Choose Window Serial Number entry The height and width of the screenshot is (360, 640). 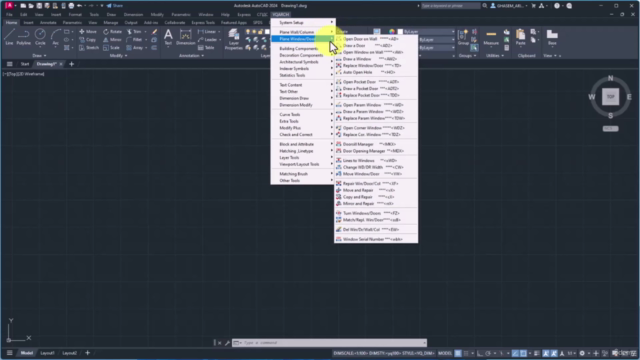pyautogui.click(x=376, y=239)
